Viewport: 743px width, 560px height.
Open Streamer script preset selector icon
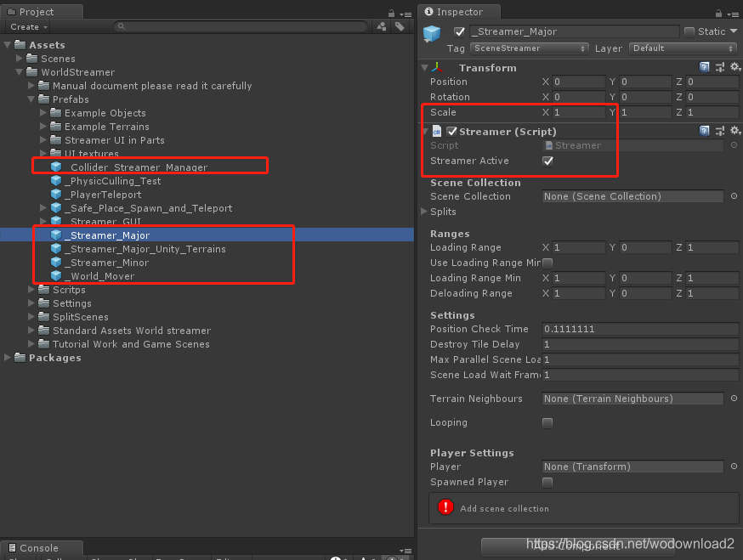pos(720,131)
